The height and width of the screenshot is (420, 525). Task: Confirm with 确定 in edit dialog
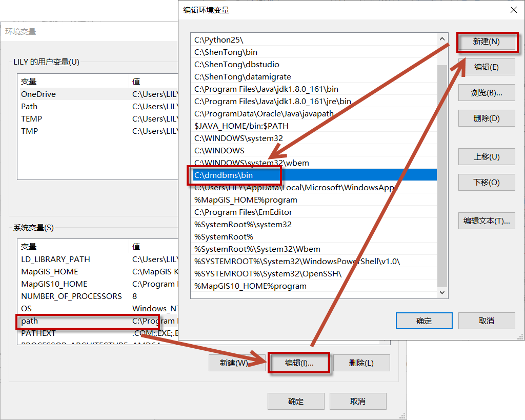click(424, 321)
